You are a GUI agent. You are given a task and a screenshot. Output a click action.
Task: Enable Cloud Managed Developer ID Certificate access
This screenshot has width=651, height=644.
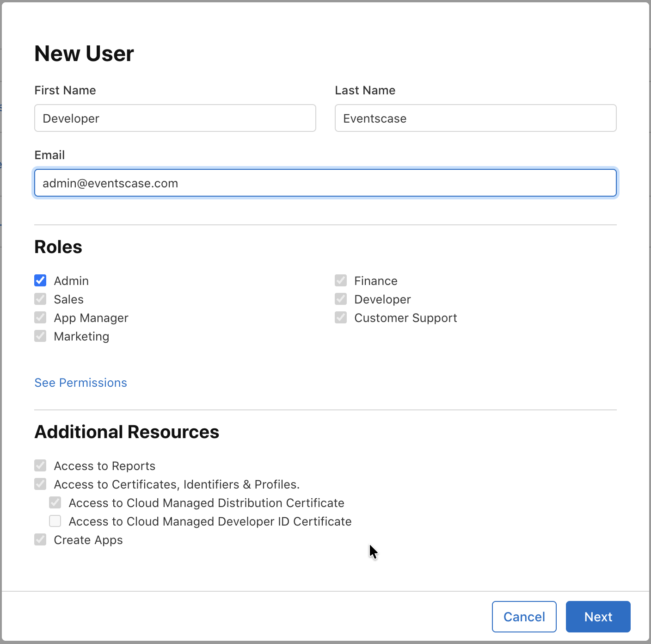[x=55, y=521]
